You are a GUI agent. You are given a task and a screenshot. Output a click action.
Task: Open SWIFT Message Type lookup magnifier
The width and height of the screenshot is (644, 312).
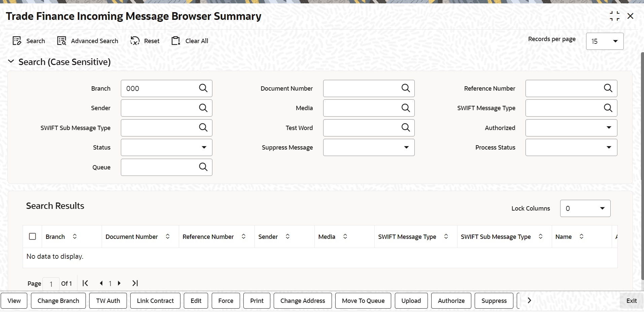tap(608, 107)
